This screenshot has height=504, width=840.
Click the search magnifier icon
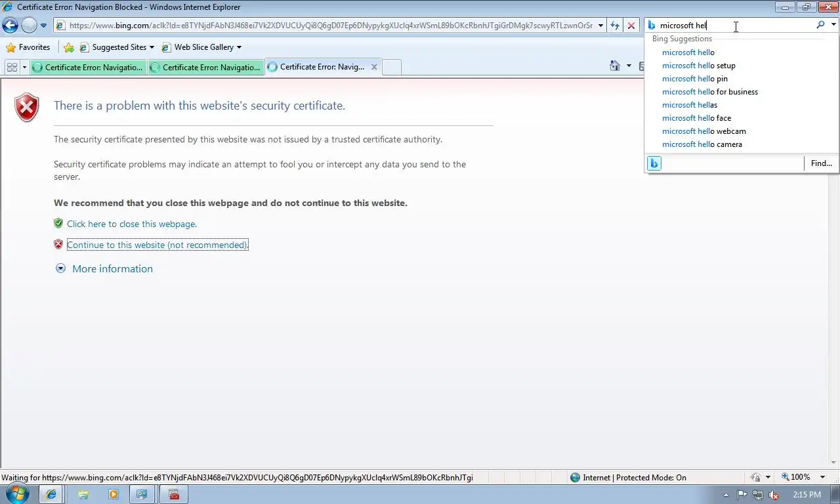click(x=820, y=25)
